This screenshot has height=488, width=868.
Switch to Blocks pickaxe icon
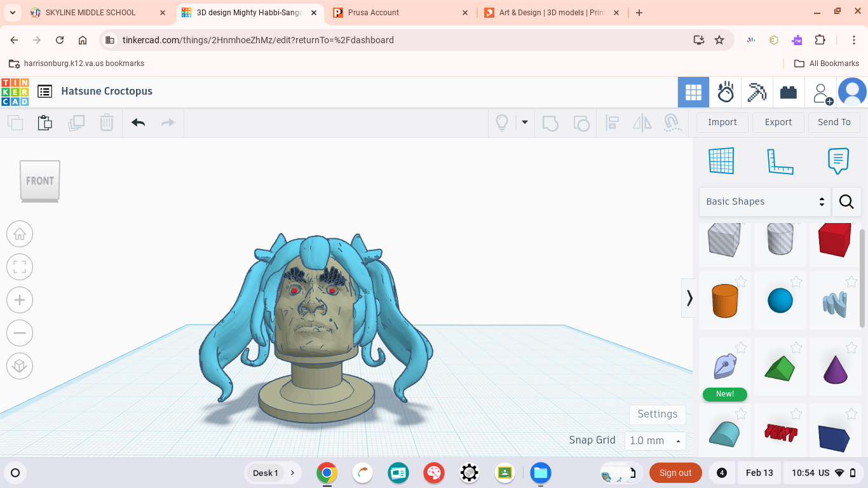pyautogui.click(x=757, y=93)
